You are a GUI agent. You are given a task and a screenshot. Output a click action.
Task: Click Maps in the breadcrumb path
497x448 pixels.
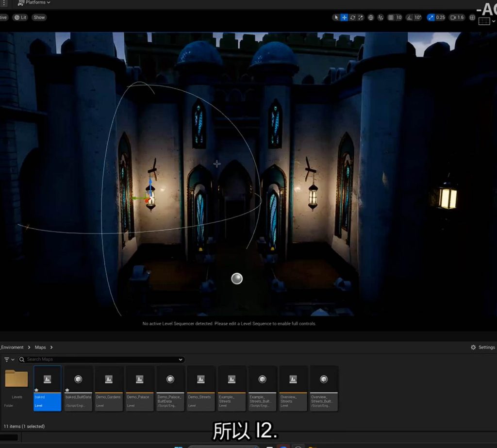(x=40, y=348)
